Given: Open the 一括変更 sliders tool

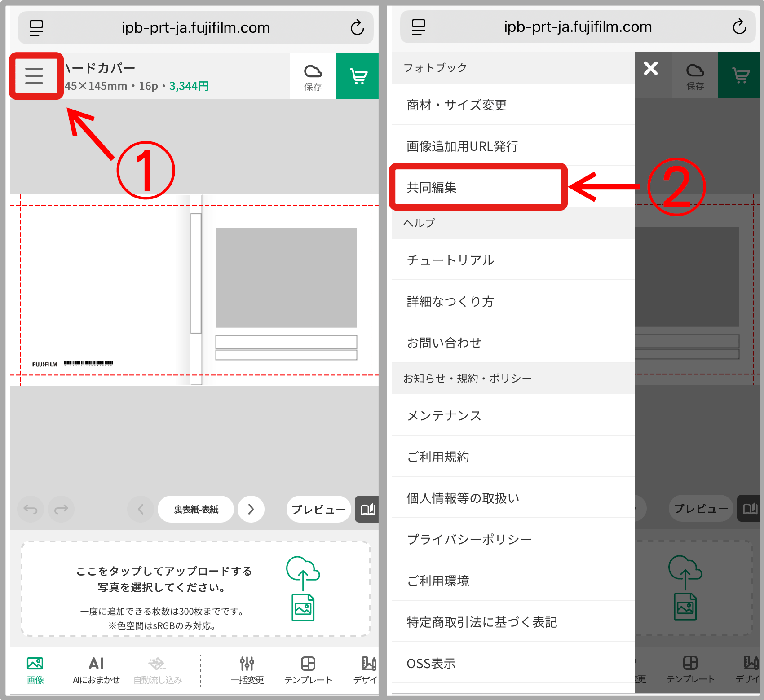Looking at the screenshot, I should coord(247,670).
